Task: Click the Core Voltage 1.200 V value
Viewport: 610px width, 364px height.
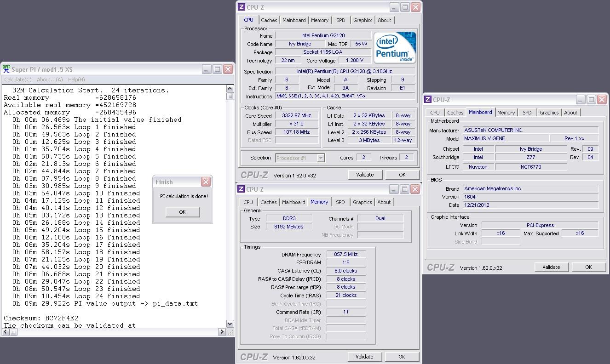Action: [355, 60]
